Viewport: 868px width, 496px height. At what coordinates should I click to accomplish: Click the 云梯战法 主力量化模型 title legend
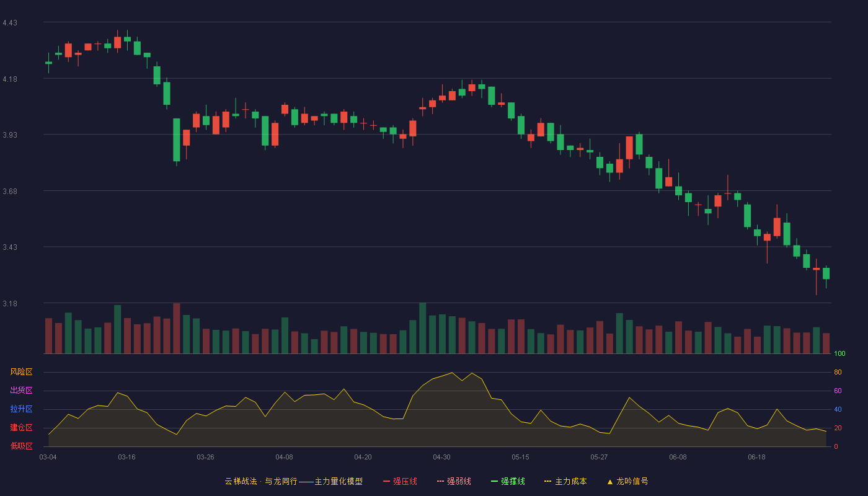click(x=293, y=481)
